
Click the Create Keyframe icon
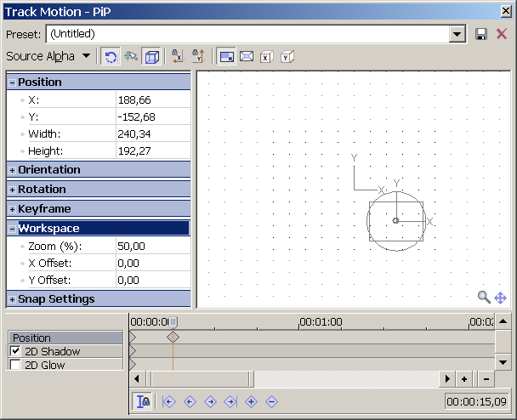pos(251,401)
